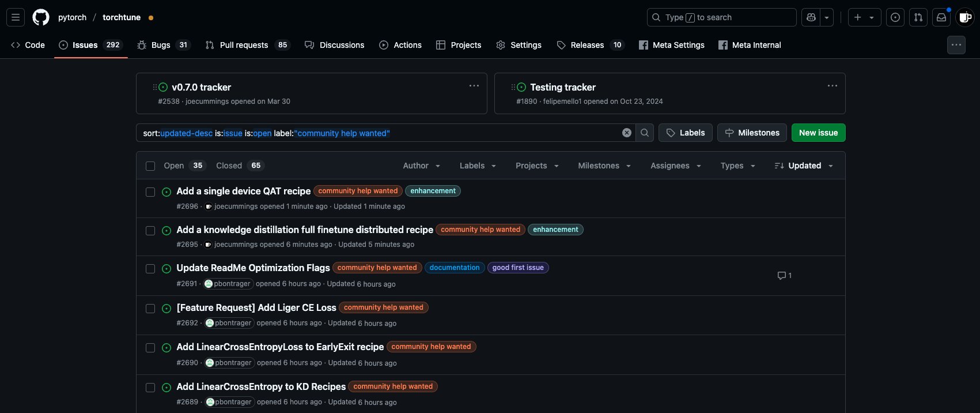Select checkbox for Add Liger CE Loss issue

150,309
